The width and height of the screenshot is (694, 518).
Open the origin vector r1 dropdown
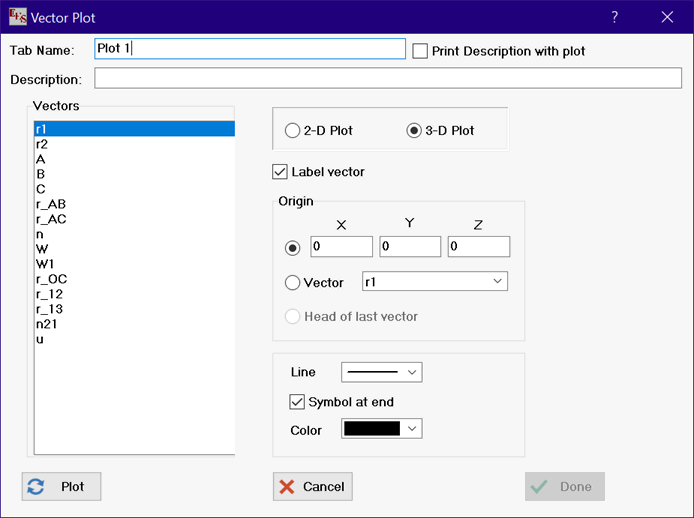[x=434, y=282]
